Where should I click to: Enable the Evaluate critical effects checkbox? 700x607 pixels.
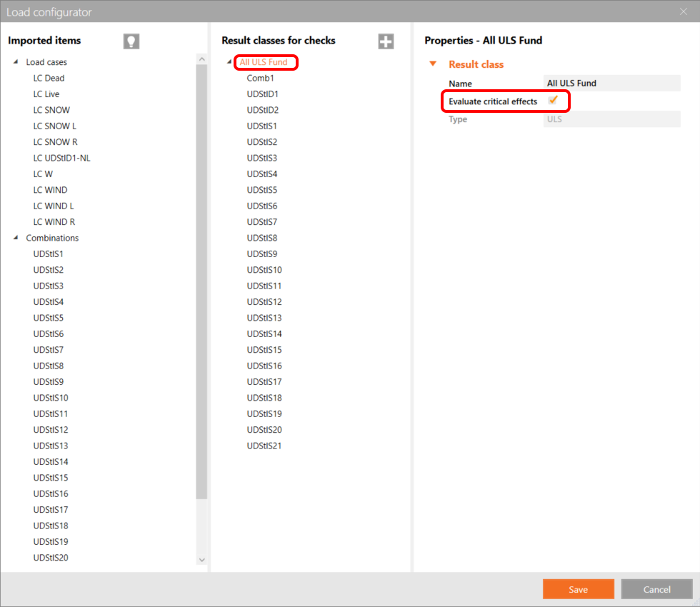click(x=554, y=101)
